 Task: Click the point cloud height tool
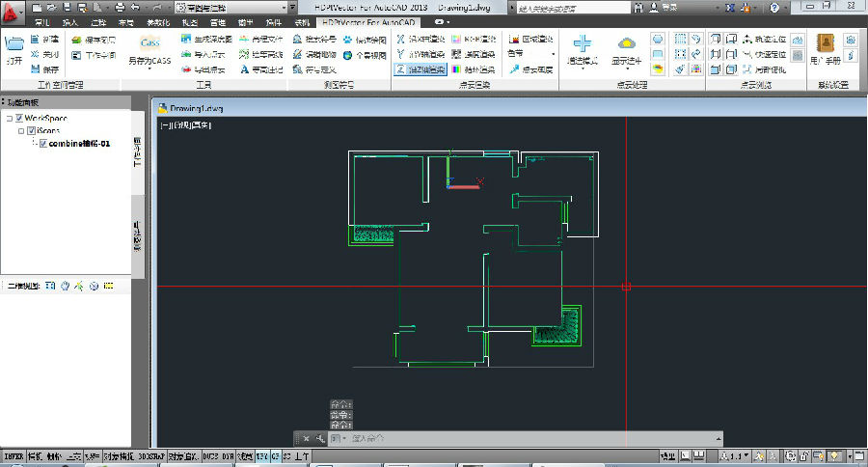click(x=530, y=69)
